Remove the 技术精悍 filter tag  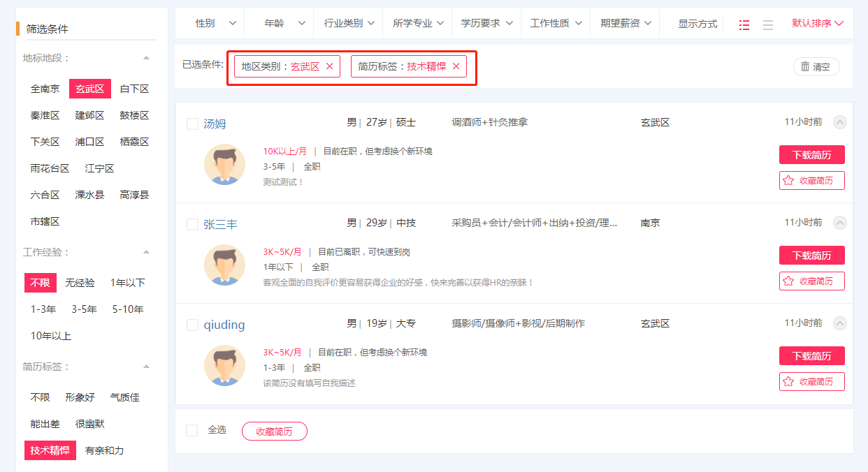tap(456, 66)
